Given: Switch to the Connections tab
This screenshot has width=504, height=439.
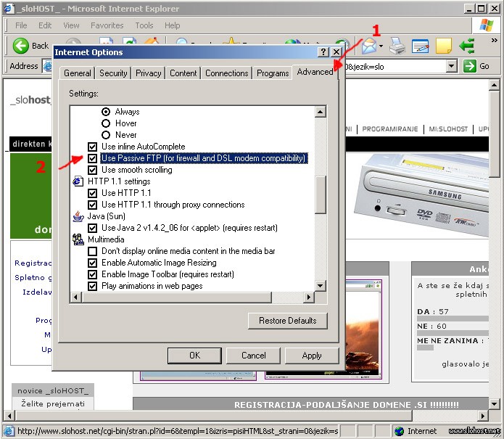Looking at the screenshot, I should (x=226, y=73).
